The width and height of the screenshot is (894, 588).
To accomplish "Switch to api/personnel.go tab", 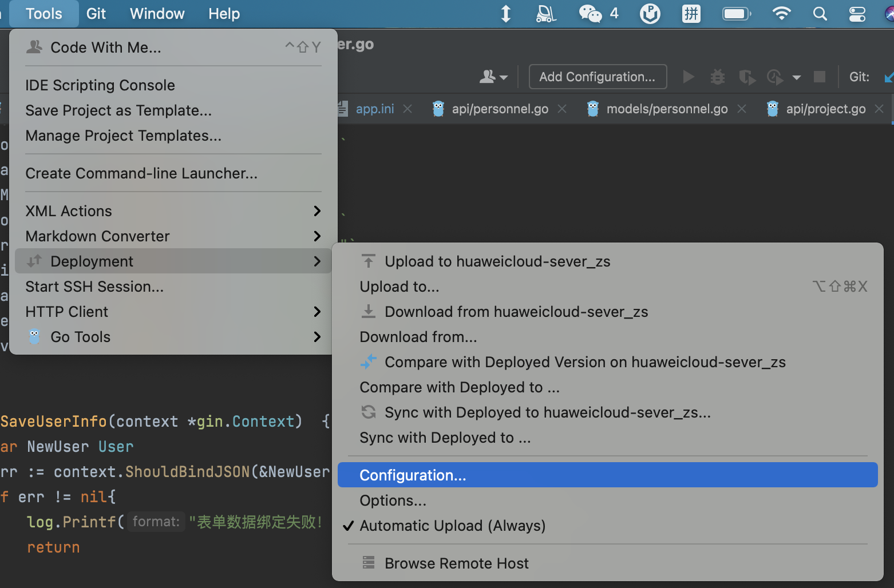I will click(x=499, y=109).
